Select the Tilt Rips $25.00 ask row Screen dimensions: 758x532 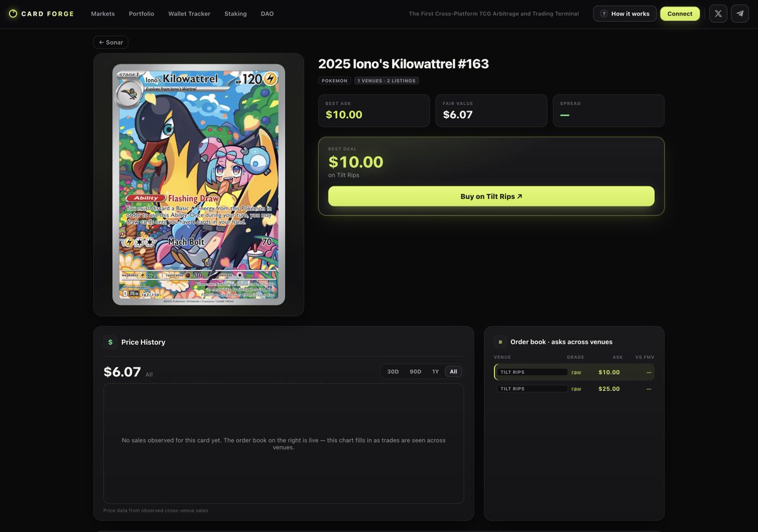click(574, 389)
